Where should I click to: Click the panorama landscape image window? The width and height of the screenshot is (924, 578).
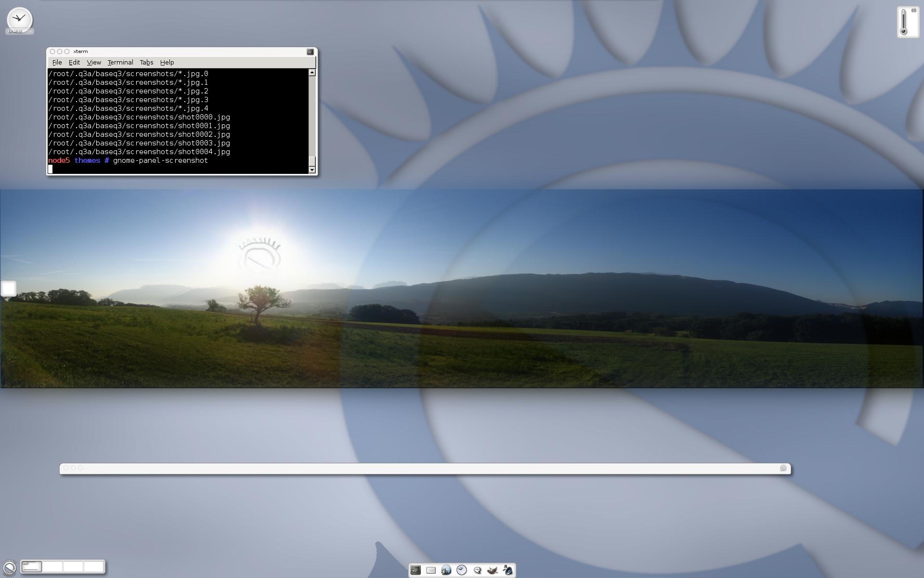tap(462, 289)
